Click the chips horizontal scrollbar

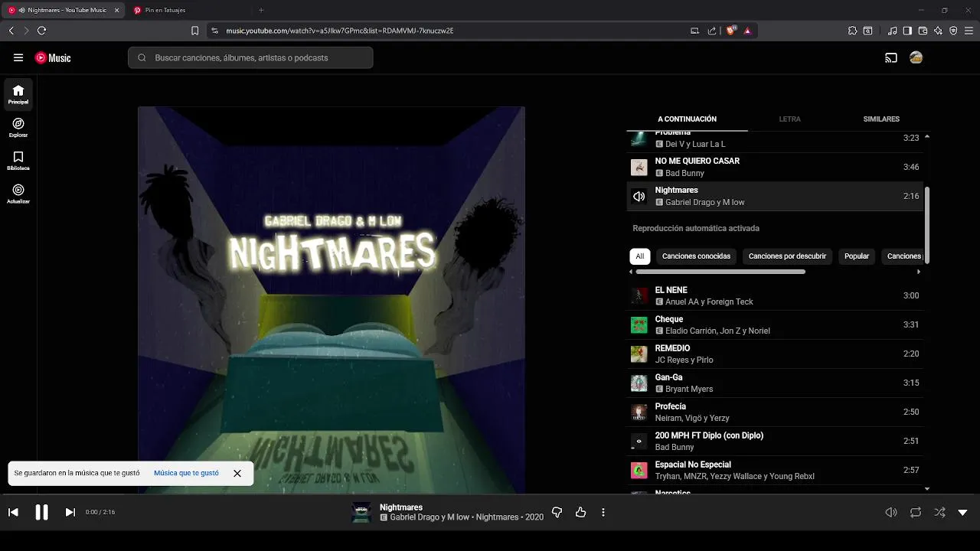pyautogui.click(x=720, y=272)
